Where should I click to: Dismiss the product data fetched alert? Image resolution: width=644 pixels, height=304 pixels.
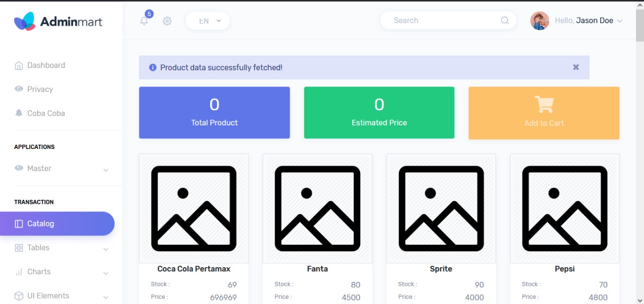[x=576, y=67]
